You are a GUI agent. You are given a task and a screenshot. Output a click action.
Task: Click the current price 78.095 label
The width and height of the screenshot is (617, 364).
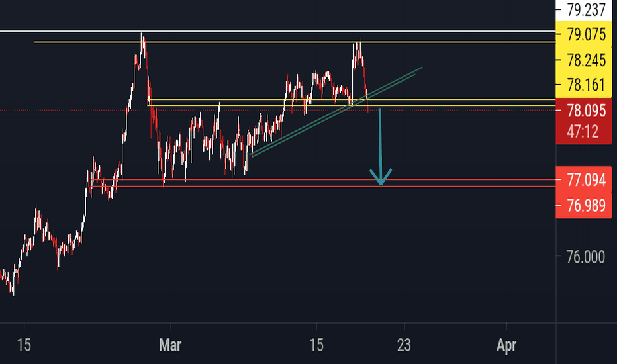(x=586, y=111)
